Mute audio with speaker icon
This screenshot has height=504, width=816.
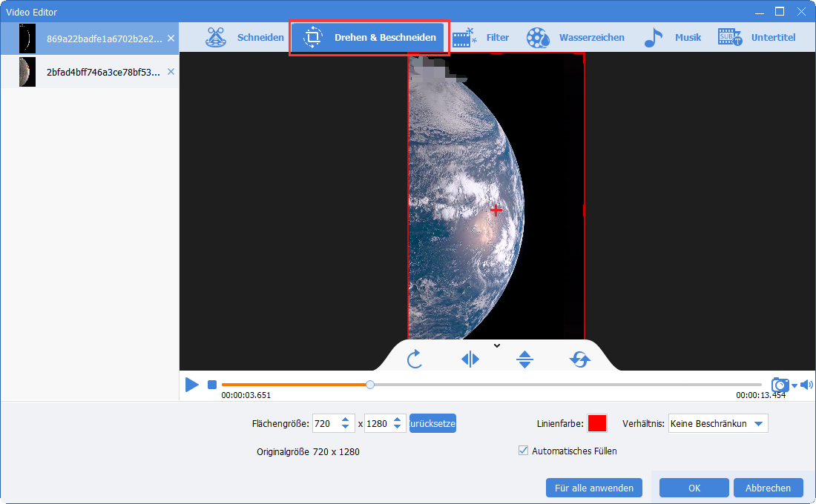806,385
